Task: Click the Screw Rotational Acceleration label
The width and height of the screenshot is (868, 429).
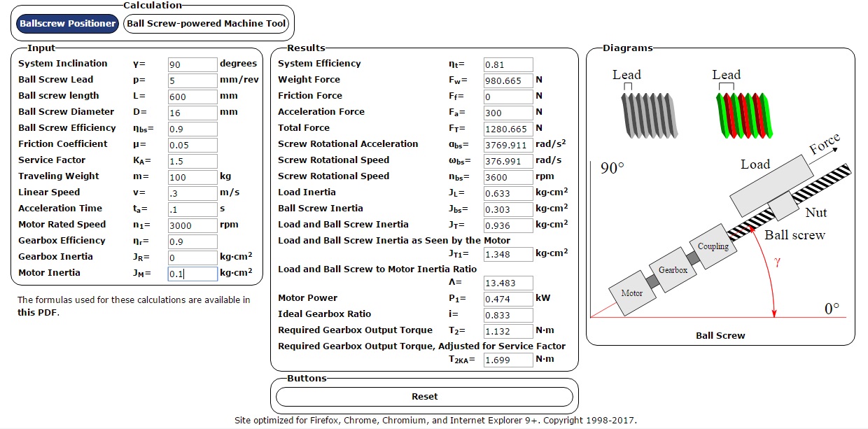Action: click(348, 144)
